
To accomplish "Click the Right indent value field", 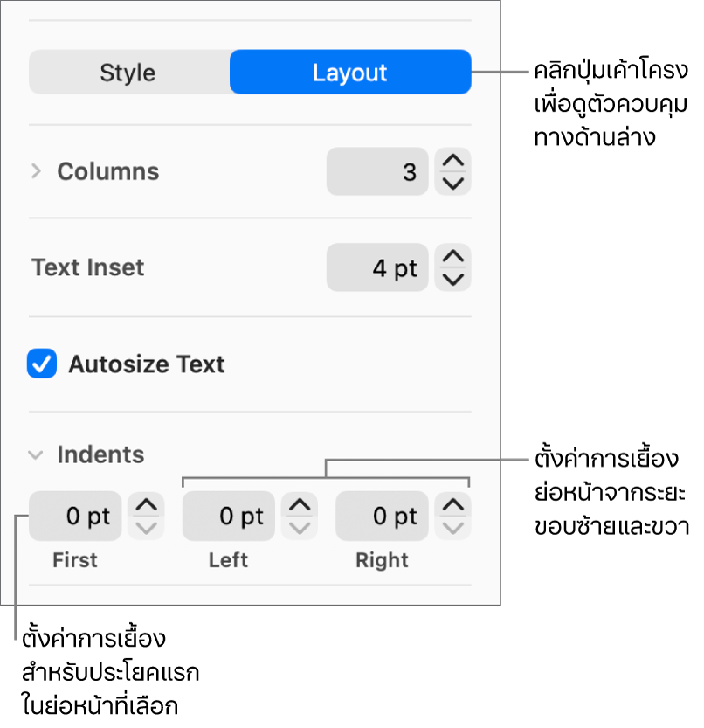I will (383, 517).
